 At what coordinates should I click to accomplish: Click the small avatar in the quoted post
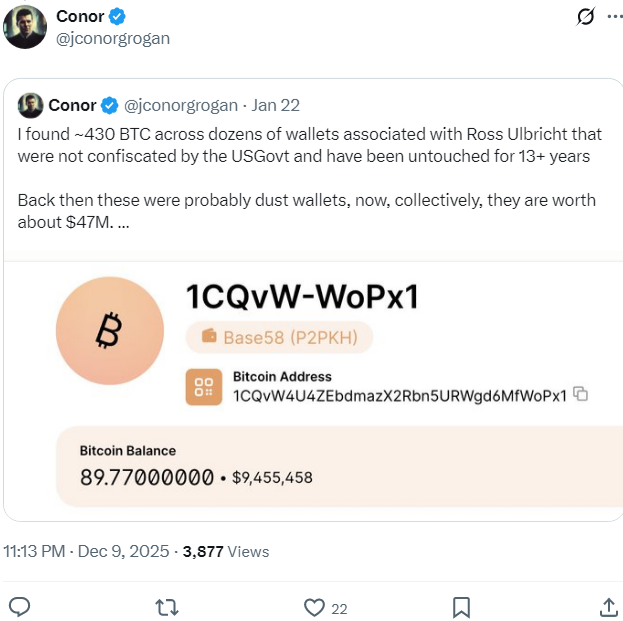click(x=30, y=105)
